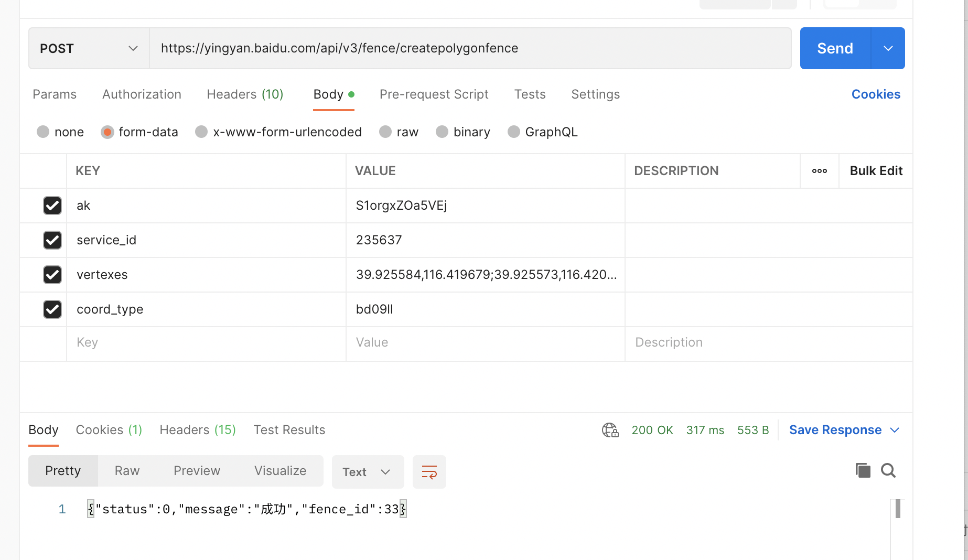The image size is (968, 560).
Task: Click the Bulk Edit button
Action: click(x=876, y=171)
